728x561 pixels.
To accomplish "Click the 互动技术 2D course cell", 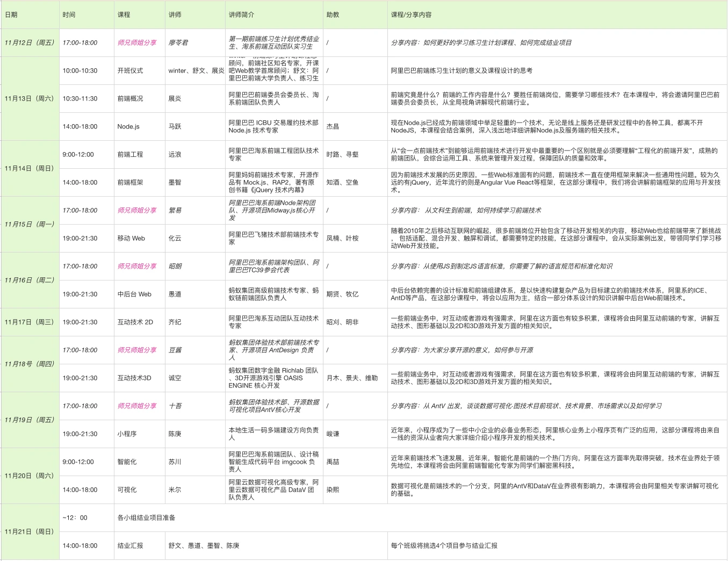I will (135, 322).
